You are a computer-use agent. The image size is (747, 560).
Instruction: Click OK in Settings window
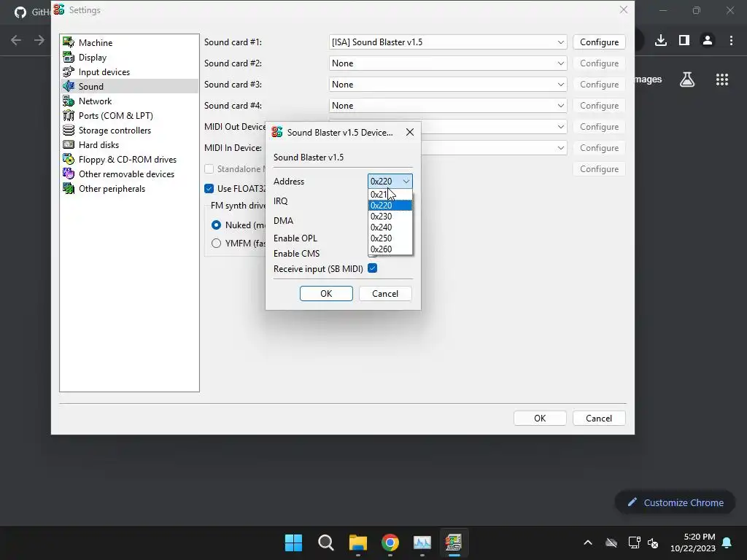coord(540,418)
